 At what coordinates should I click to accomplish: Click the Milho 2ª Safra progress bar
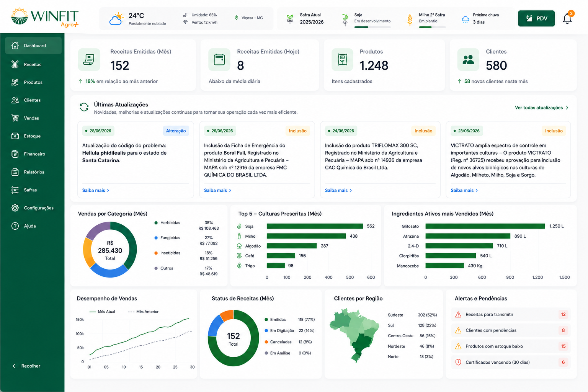click(x=432, y=27)
